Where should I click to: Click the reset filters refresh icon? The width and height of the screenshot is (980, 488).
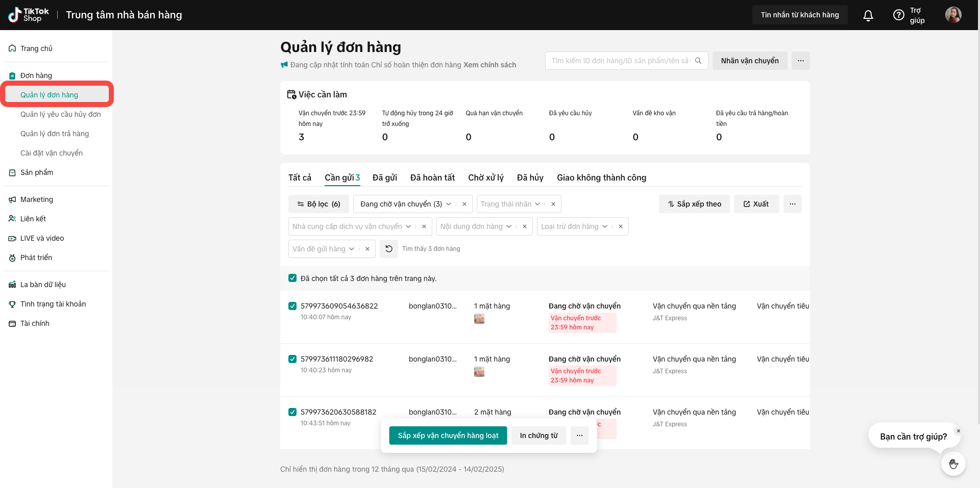pyautogui.click(x=389, y=249)
